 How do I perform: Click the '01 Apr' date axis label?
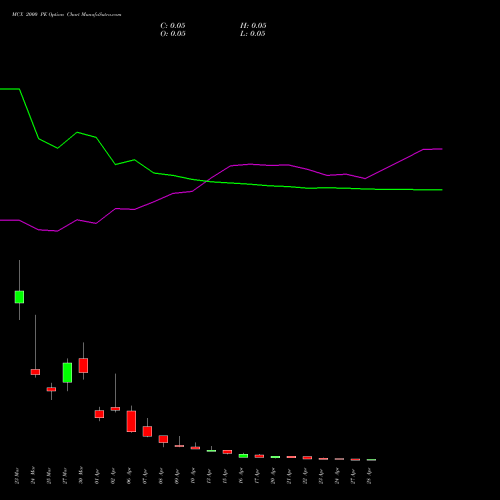[x=97, y=476]
